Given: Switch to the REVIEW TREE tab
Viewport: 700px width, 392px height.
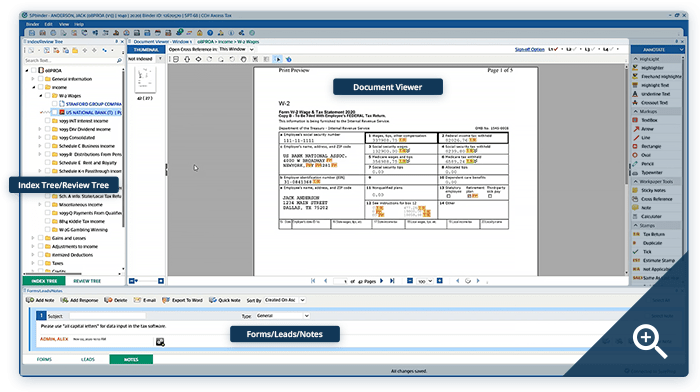Looking at the screenshot, I should 87,281.
